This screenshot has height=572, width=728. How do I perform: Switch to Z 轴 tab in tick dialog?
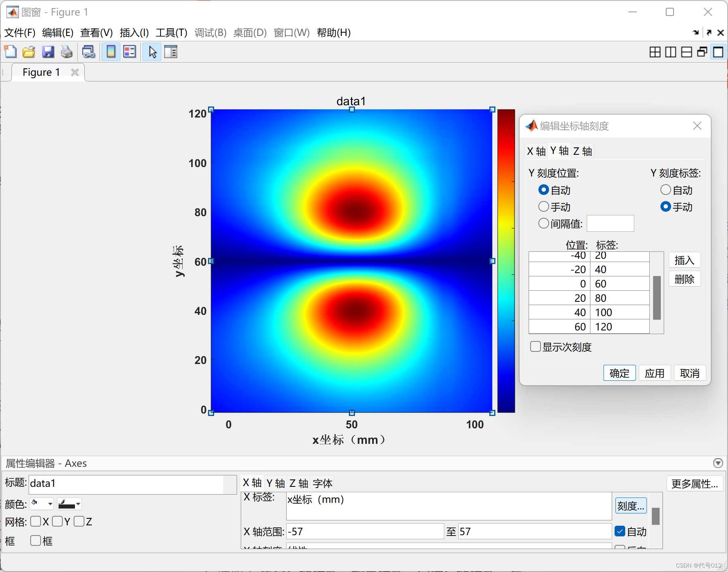click(583, 151)
